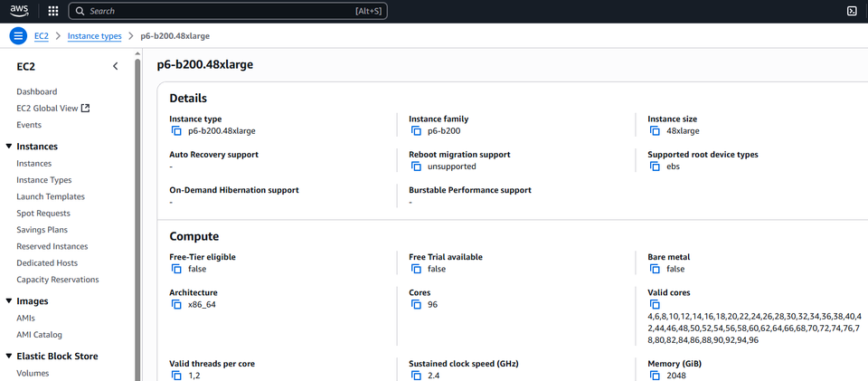Open the EC2 Global View external link icon
868x381 pixels.
pyautogui.click(x=85, y=108)
